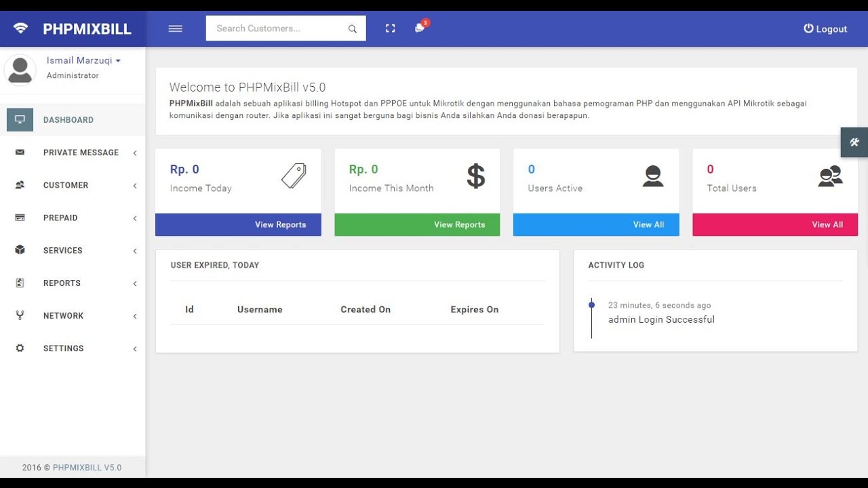Click the Settings gear icon in sidebar

[20, 348]
